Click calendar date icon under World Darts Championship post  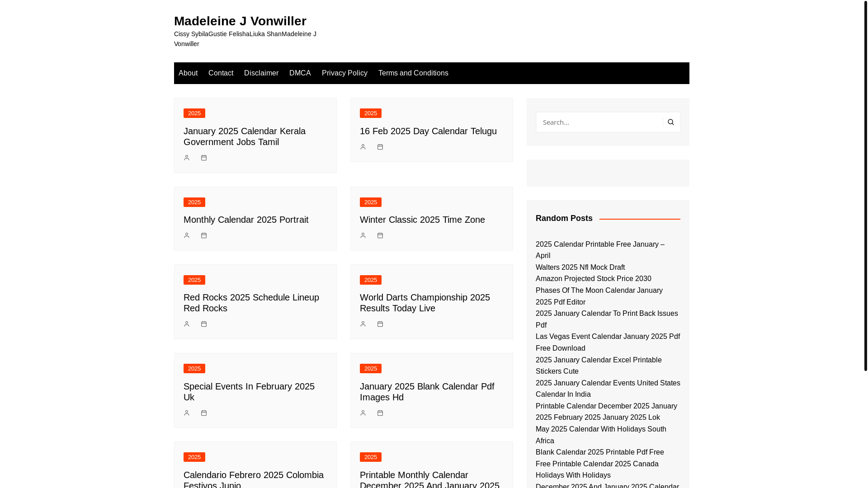380,324
